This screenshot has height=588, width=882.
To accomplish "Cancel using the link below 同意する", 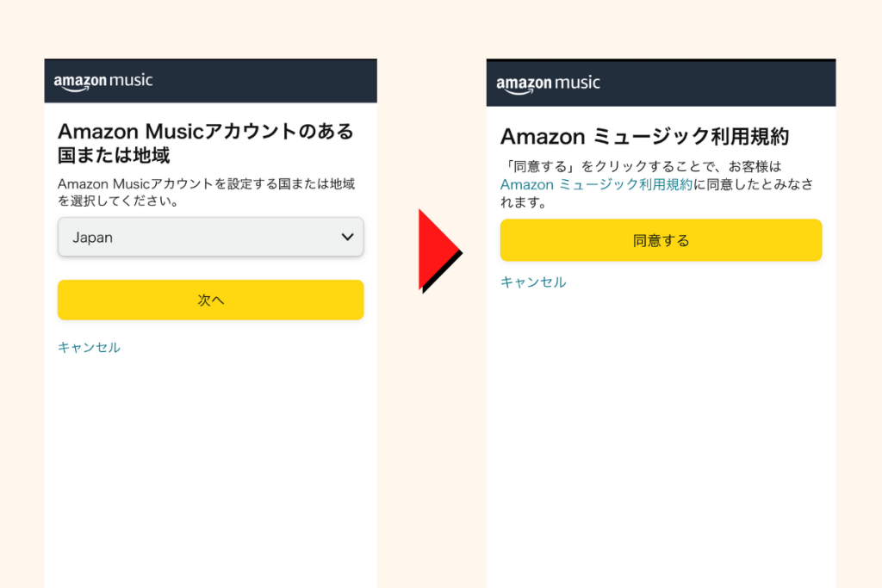I will (x=533, y=282).
